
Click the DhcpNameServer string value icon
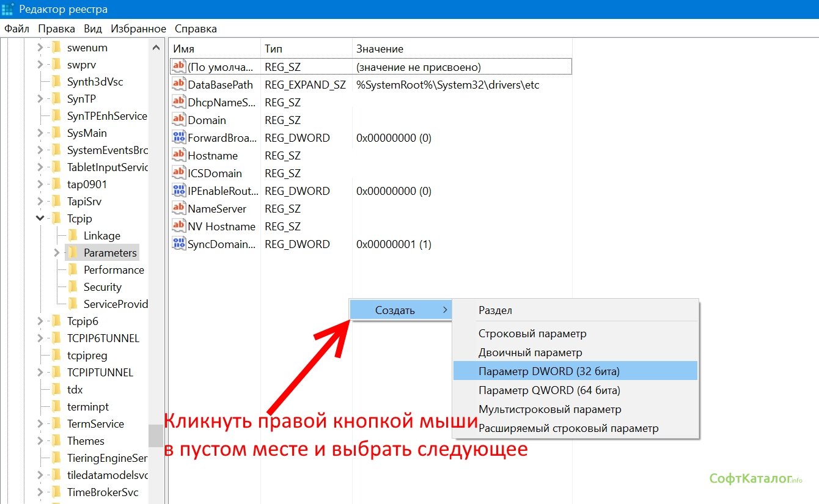(x=178, y=102)
